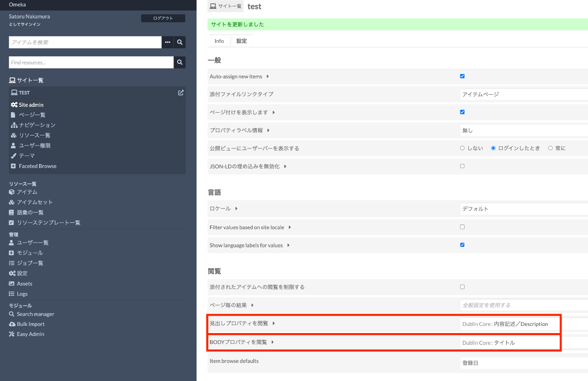
Task: Open 添付ファイルリンクタイプ dropdown
Action: coord(524,94)
